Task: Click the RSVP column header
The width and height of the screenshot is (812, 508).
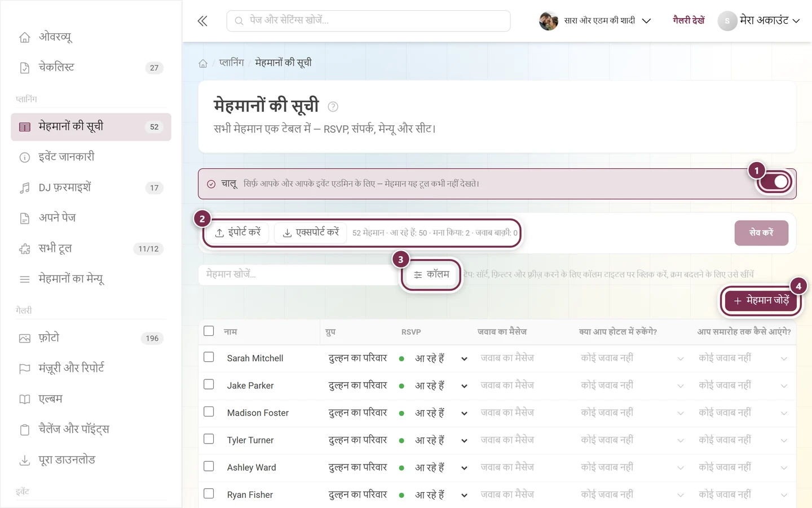Action: [411, 332]
